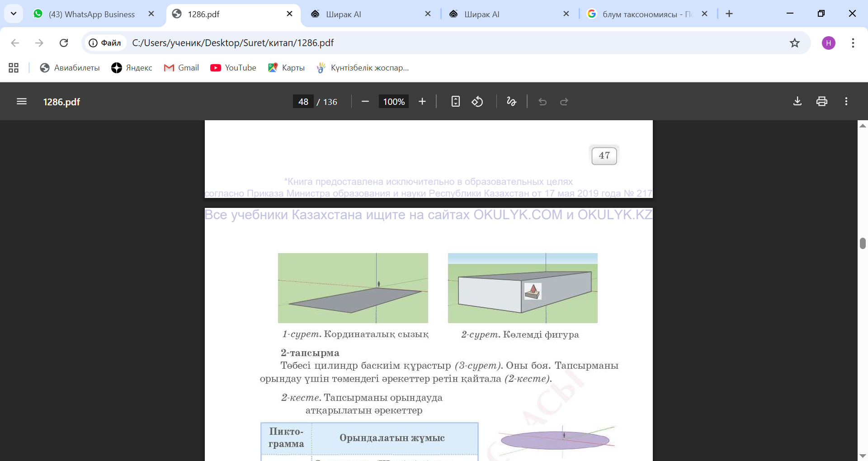The width and height of the screenshot is (868, 461).
Task: Open the Chrome three-dot menu
Action: [x=853, y=43]
